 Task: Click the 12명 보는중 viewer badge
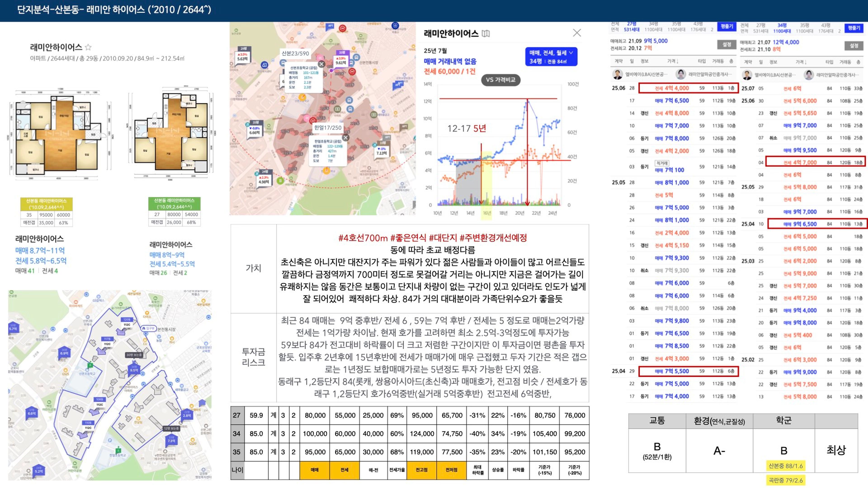pos(172,429)
